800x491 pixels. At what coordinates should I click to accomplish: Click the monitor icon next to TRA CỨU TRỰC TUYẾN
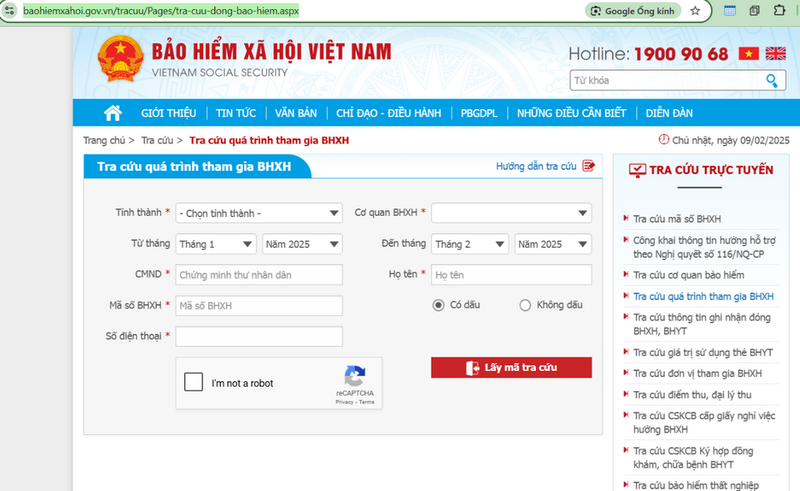[x=637, y=170]
